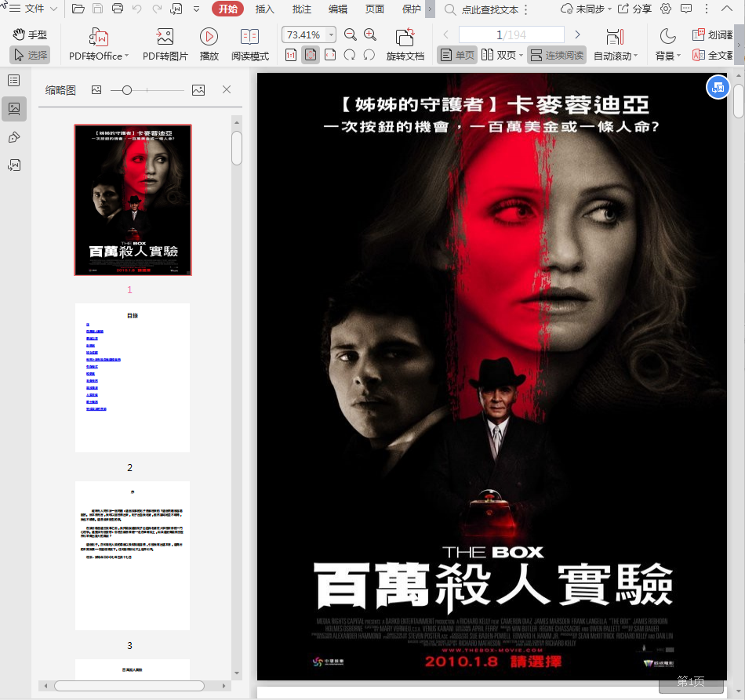Expand PDF转Office dropdown arrow
Image resolution: width=745 pixels, height=700 pixels.
pos(127,56)
